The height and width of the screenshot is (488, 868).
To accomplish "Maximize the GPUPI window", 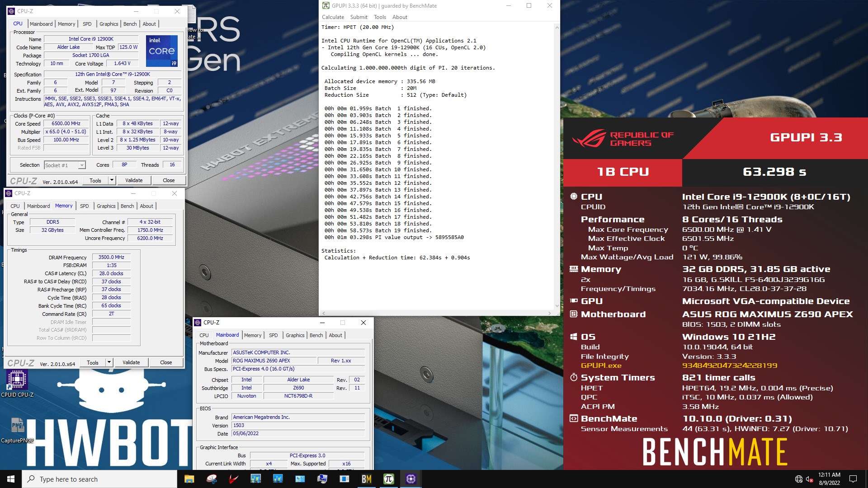I will [529, 5].
